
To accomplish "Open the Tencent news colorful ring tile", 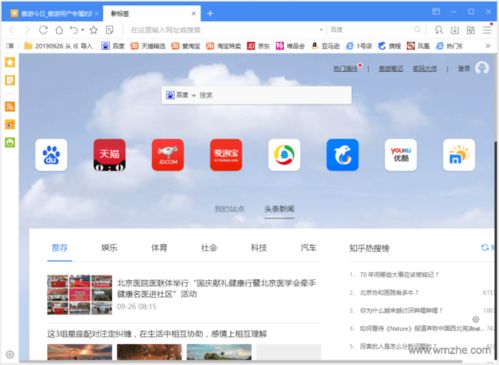I will (x=284, y=155).
